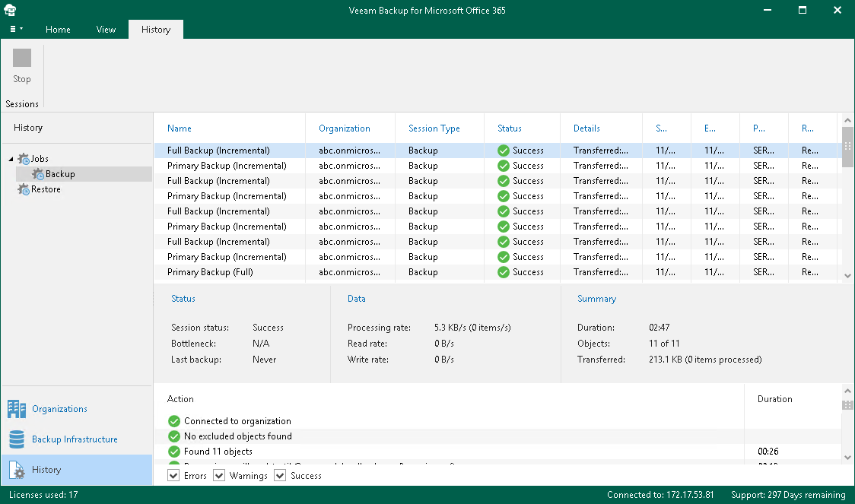Click the Action column header
The height and width of the screenshot is (504, 855).
coord(180,399)
